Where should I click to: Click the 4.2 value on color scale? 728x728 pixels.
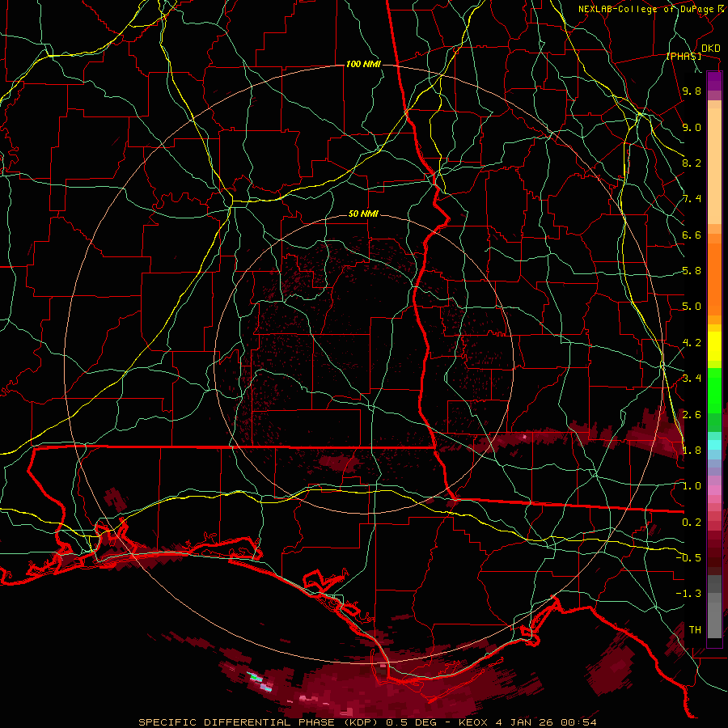pyautogui.click(x=692, y=343)
